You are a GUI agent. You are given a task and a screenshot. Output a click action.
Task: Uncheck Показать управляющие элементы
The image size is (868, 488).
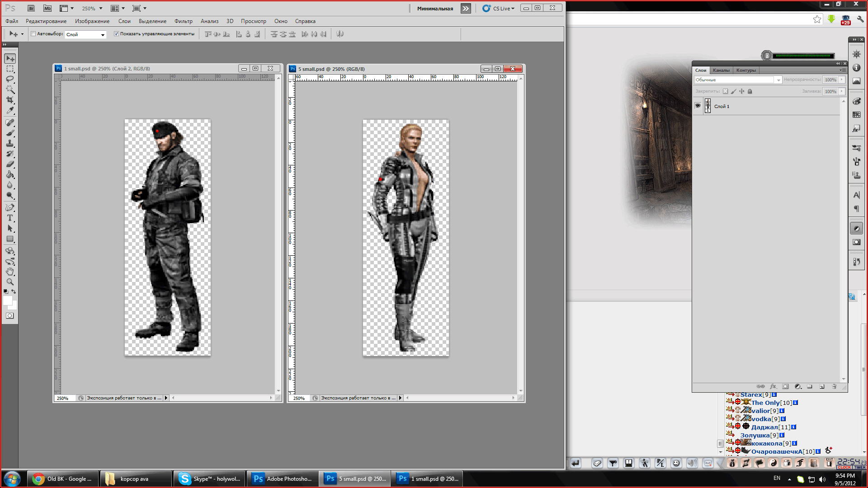116,34
